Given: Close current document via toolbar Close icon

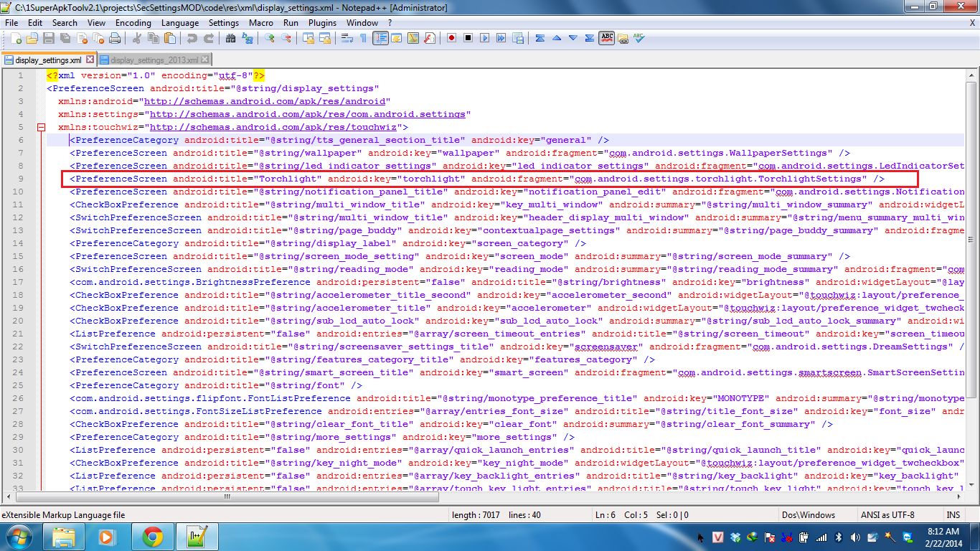Looking at the screenshot, I should click(x=82, y=38).
